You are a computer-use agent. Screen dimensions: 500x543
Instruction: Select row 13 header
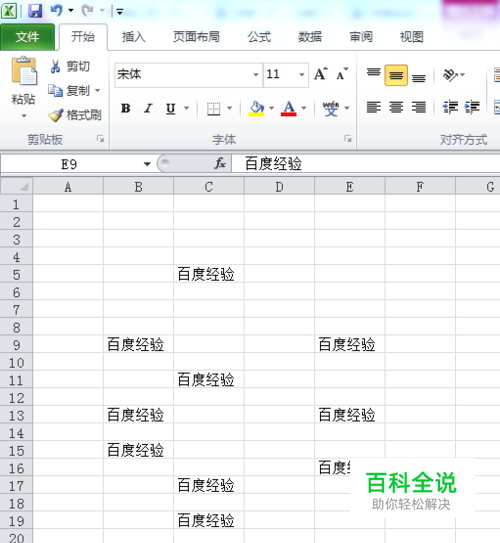click(x=16, y=415)
